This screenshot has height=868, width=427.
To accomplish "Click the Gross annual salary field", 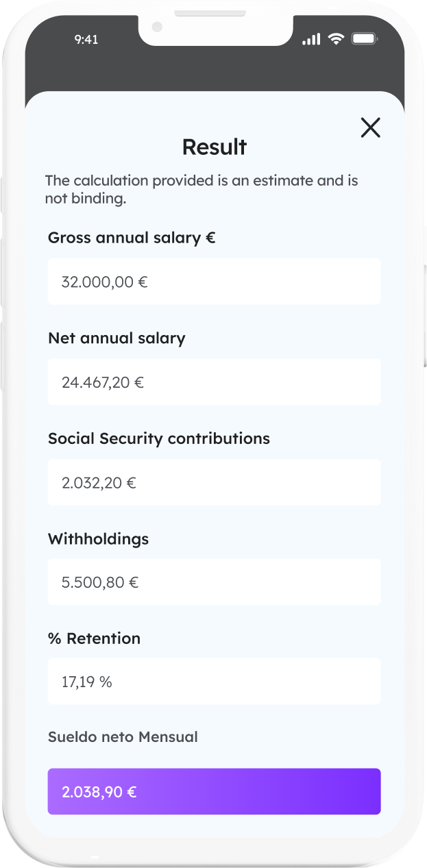I will tap(214, 282).
